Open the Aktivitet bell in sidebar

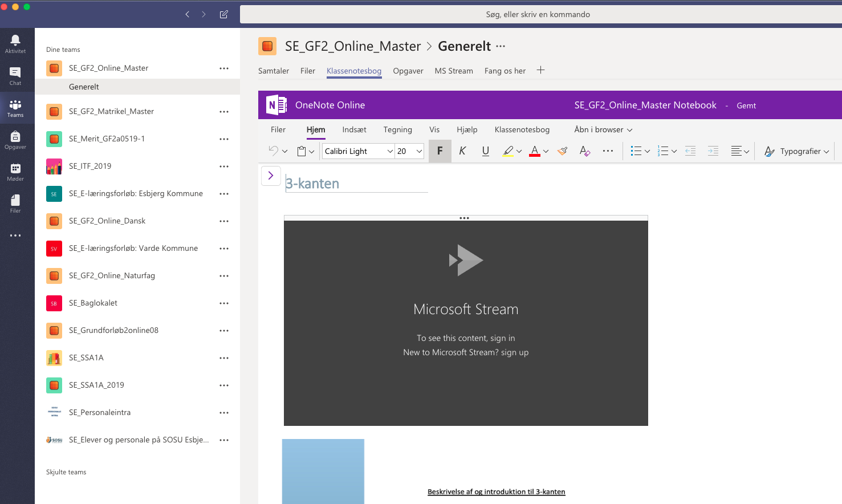[15, 43]
